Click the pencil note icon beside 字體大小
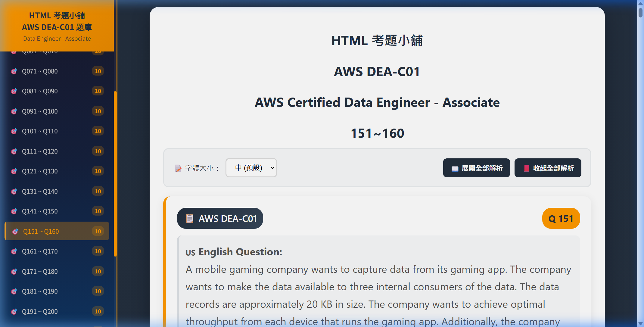The width and height of the screenshot is (644, 327). [x=178, y=168]
